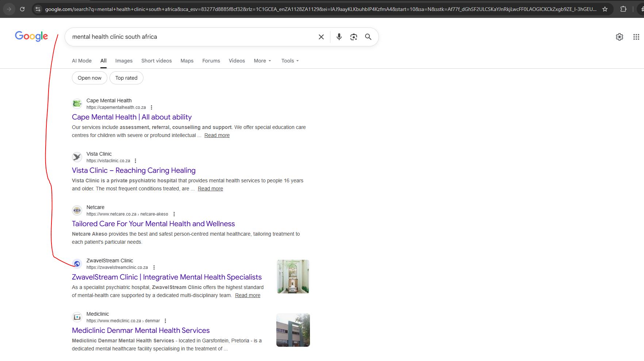Image resolution: width=644 pixels, height=361 pixels.
Task: Click the Mediclinic building thumbnail
Action: point(292,330)
